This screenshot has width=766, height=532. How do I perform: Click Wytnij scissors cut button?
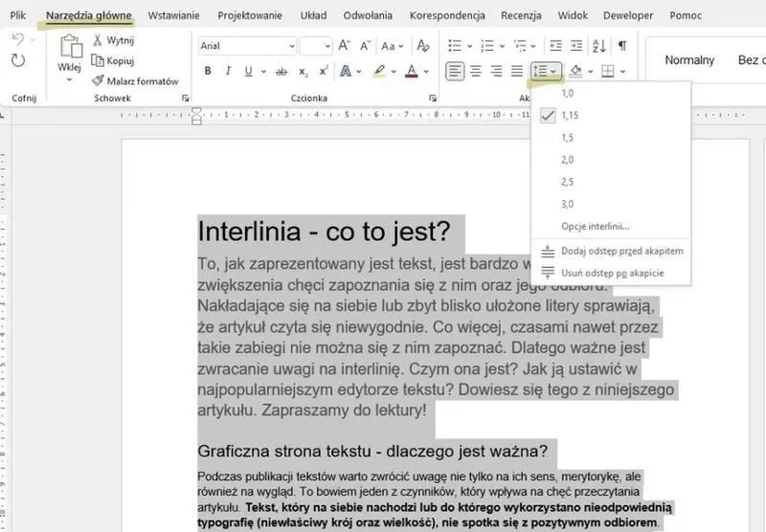pos(113,40)
